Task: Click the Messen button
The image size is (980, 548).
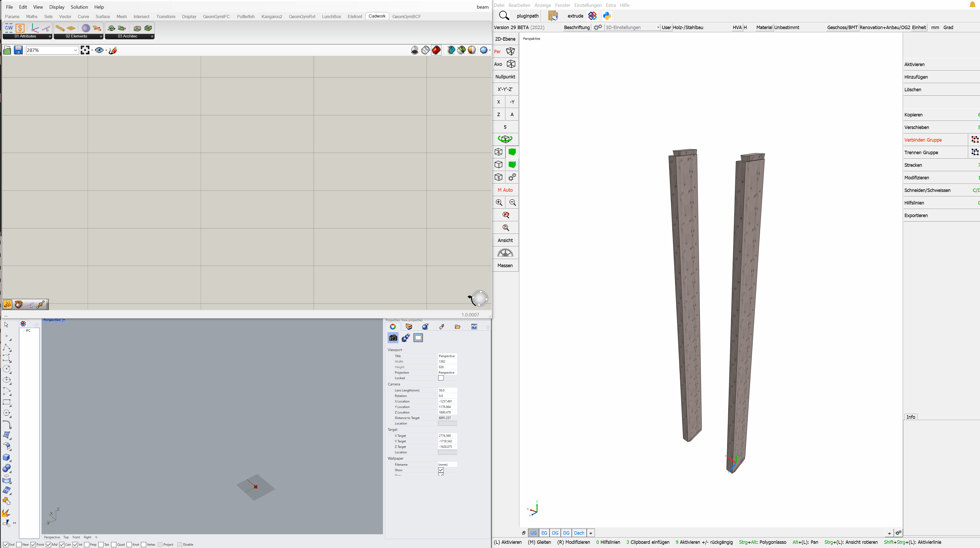Action: tap(505, 265)
